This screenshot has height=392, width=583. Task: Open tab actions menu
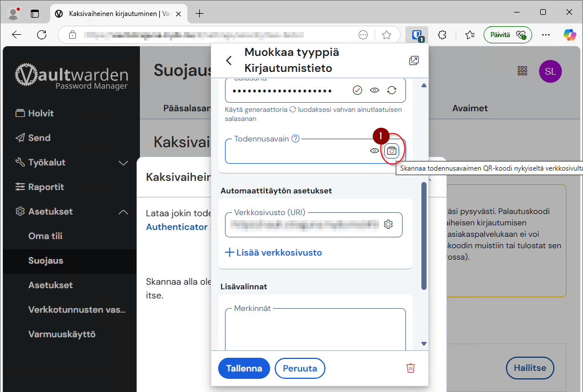pyautogui.click(x=35, y=14)
